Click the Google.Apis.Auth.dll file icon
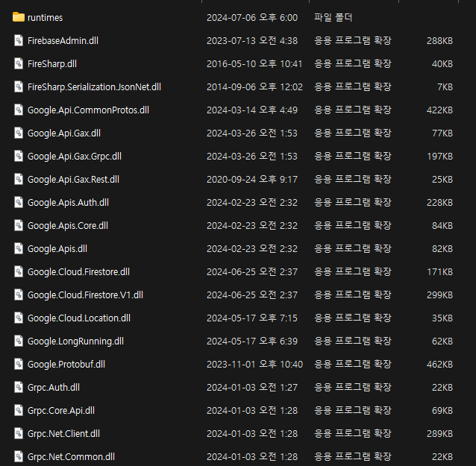The image size is (476, 466). click(19, 202)
